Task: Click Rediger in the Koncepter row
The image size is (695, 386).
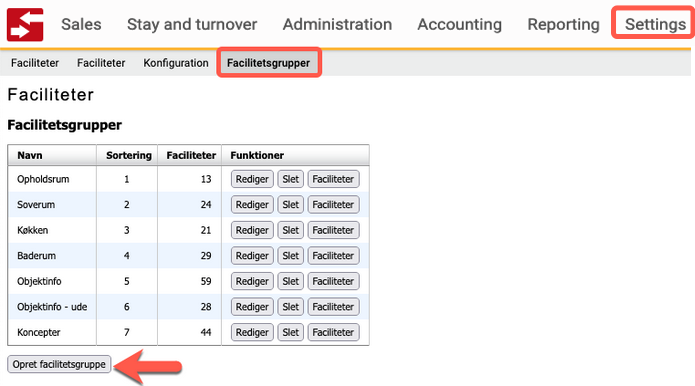Action: 252,332
